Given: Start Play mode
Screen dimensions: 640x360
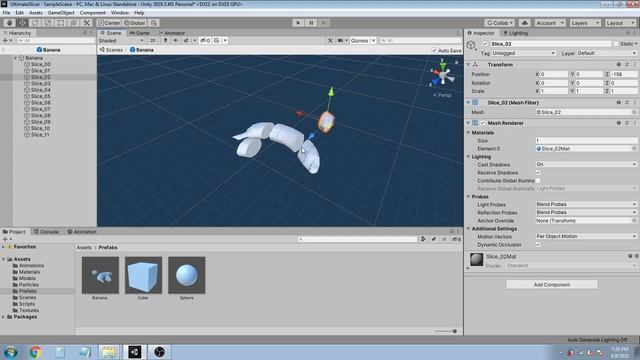Looking at the screenshot, I should point(298,23).
